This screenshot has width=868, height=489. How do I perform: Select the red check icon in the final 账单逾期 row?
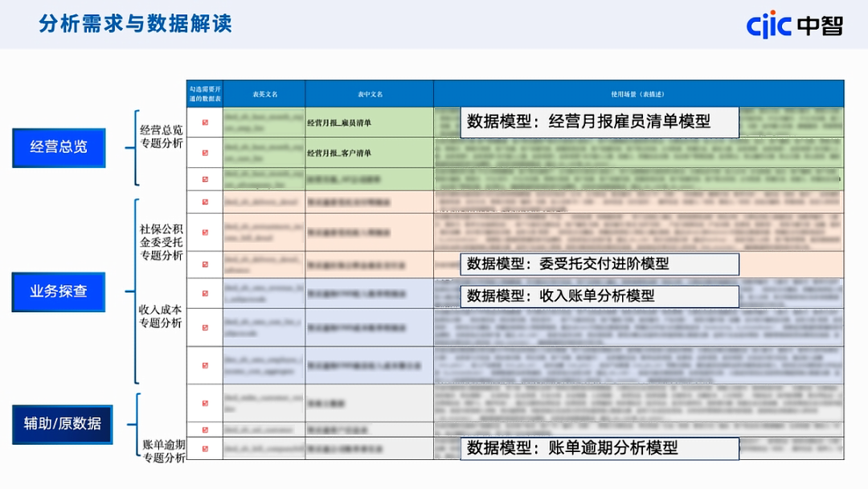point(205,449)
